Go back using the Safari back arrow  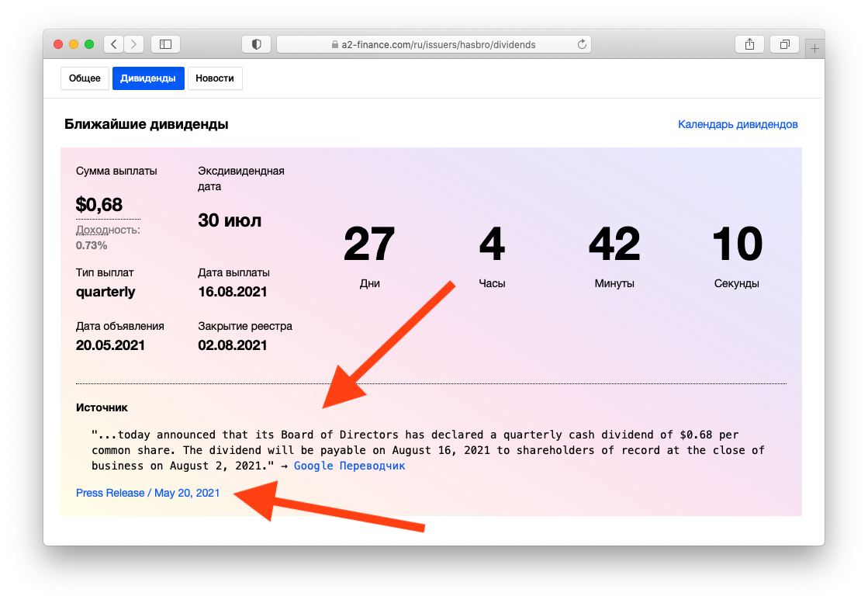click(x=113, y=44)
